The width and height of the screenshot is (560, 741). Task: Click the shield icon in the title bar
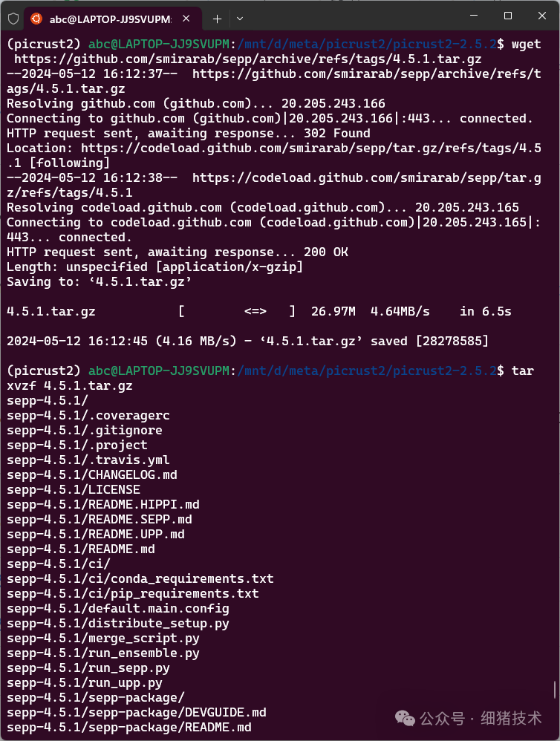tap(13, 18)
